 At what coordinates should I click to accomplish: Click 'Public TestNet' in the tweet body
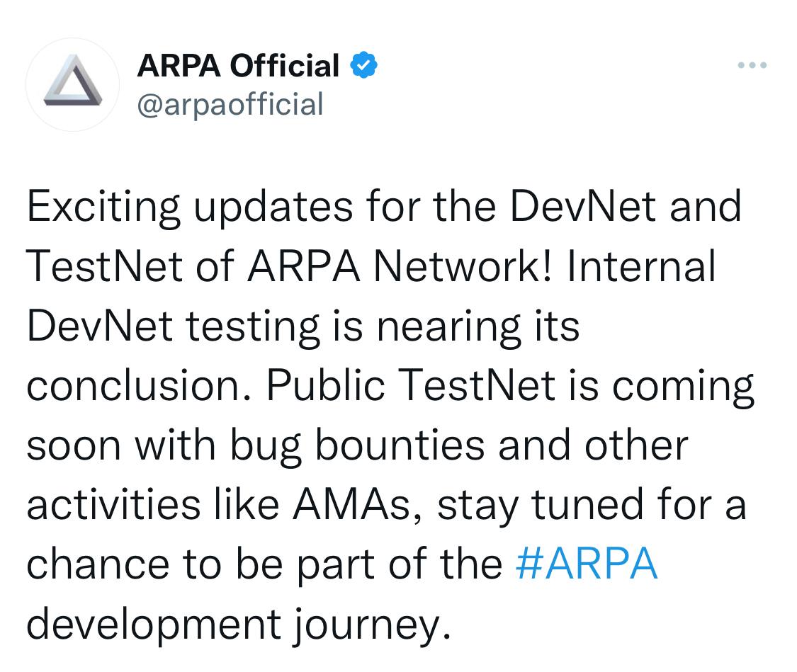click(411, 385)
